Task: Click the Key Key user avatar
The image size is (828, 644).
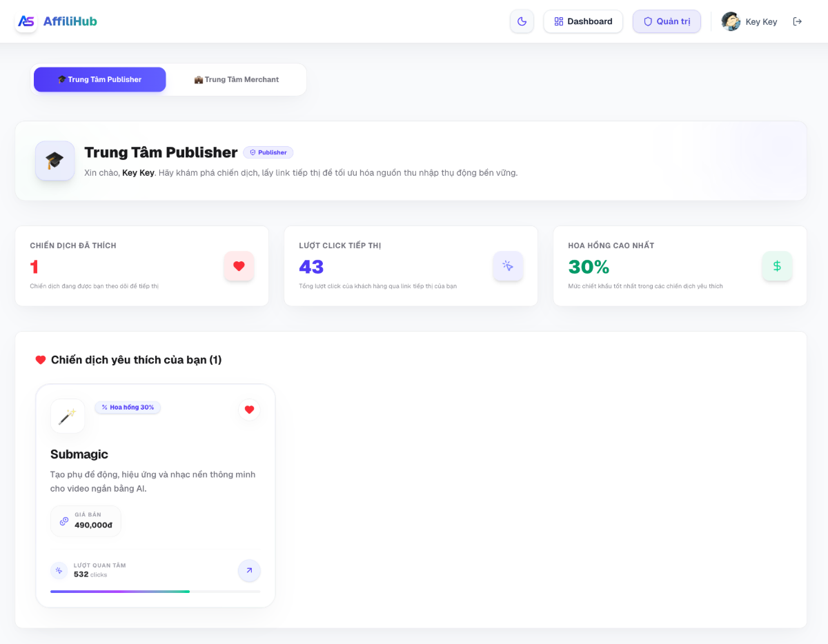Action: point(731,21)
